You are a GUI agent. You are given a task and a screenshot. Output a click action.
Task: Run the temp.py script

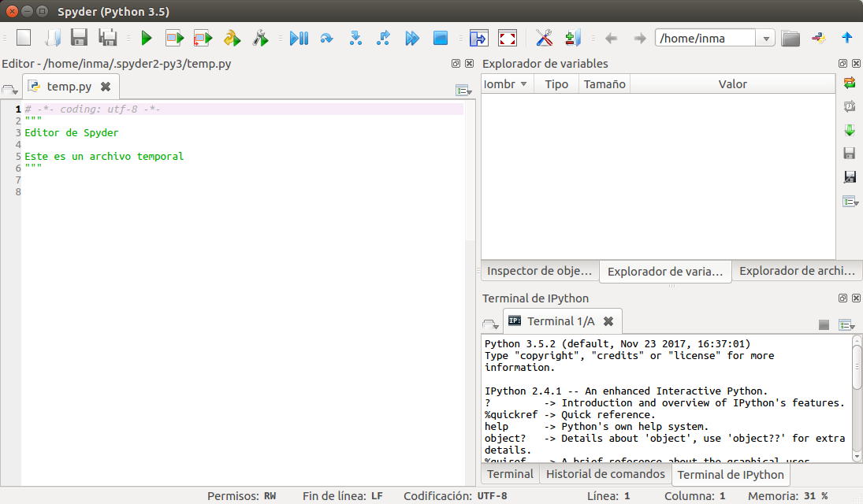146,37
